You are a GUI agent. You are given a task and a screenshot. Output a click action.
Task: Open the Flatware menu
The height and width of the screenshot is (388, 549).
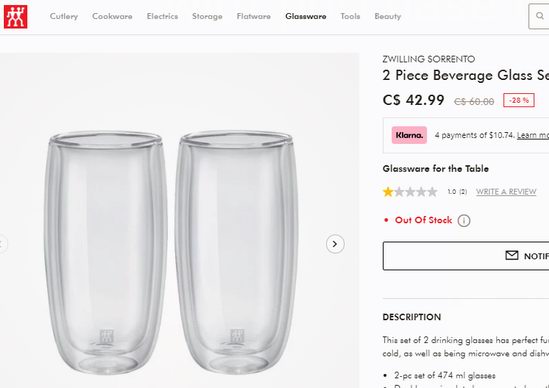click(x=253, y=16)
